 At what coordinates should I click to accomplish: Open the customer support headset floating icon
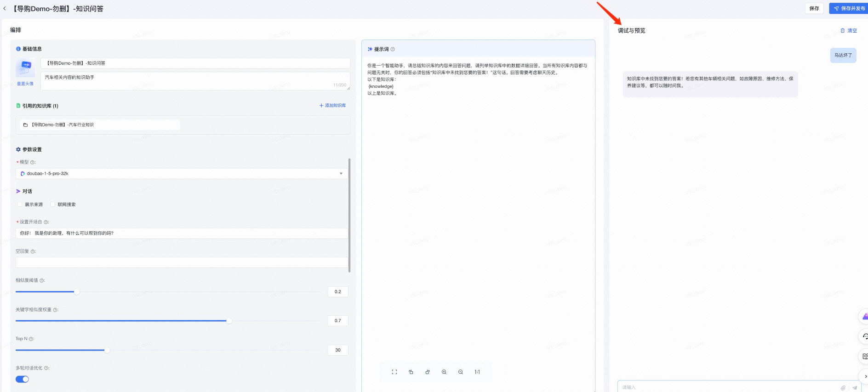click(x=864, y=336)
